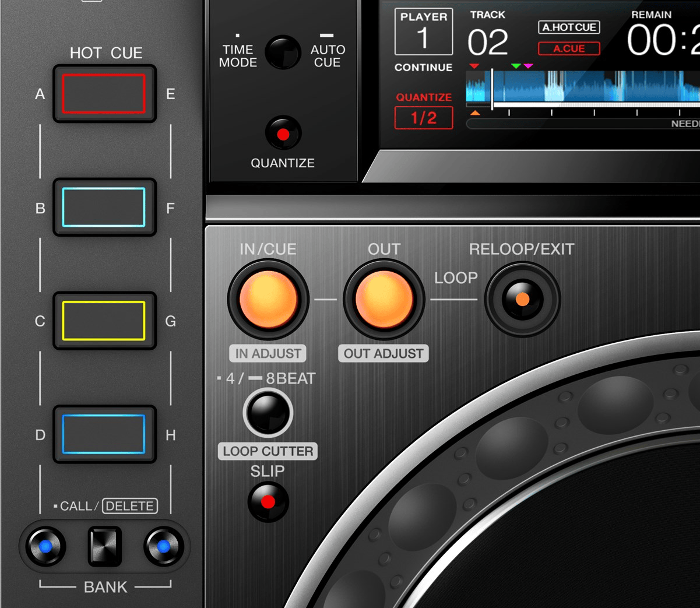Click the LOOP CUTTER label
This screenshot has width=700, height=608.
pos(268,451)
